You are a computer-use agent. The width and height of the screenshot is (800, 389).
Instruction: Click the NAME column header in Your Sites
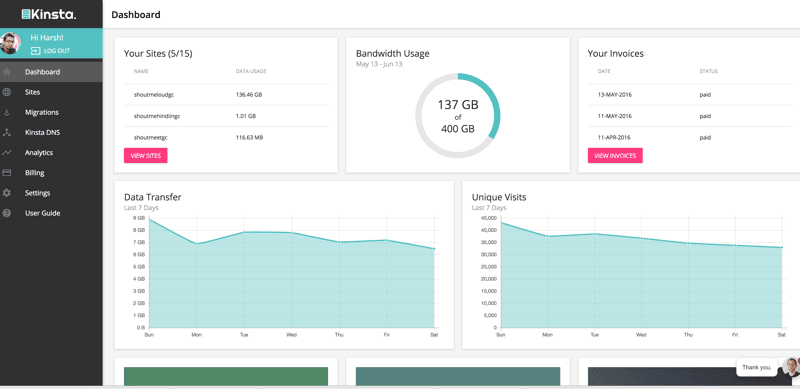141,71
